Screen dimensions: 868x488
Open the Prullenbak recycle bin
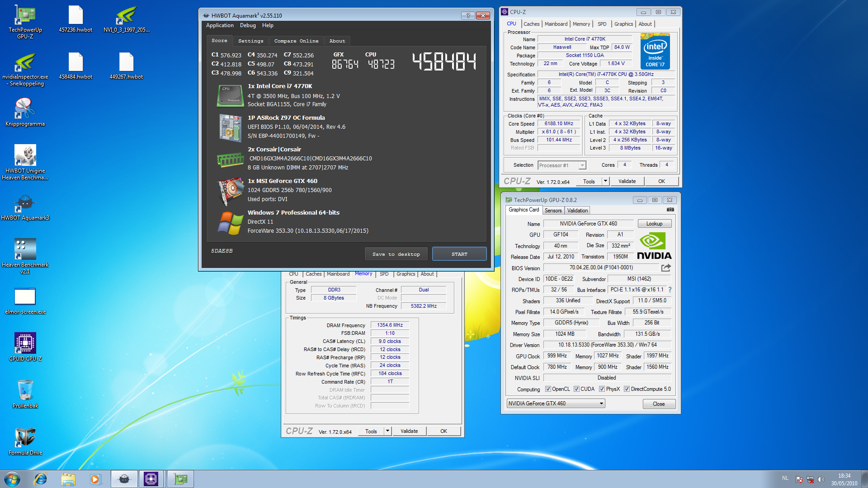(25, 394)
